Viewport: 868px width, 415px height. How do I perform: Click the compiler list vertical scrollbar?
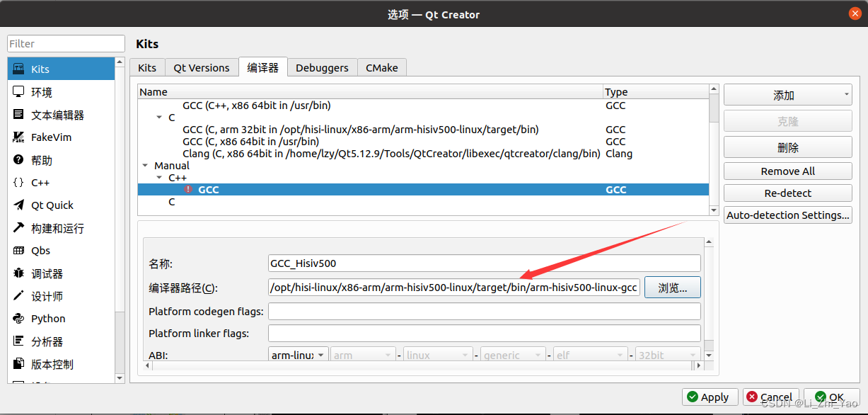pos(714,149)
